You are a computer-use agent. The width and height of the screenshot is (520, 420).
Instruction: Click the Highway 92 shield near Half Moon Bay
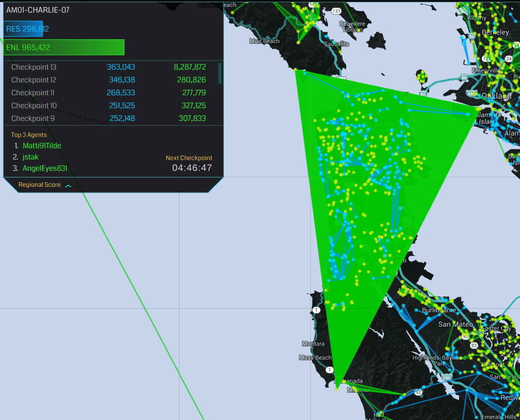418,393
